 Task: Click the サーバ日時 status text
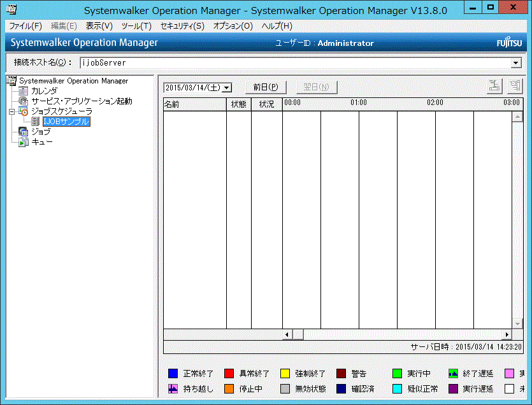click(x=466, y=346)
